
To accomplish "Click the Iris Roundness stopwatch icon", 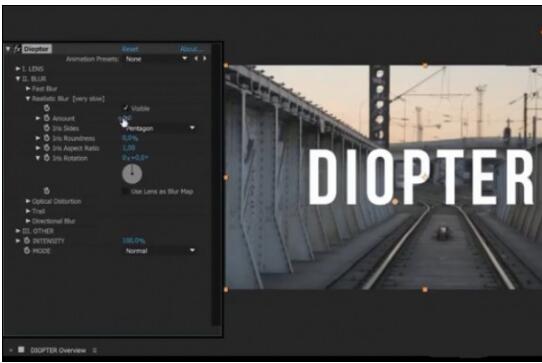I will click(47, 138).
